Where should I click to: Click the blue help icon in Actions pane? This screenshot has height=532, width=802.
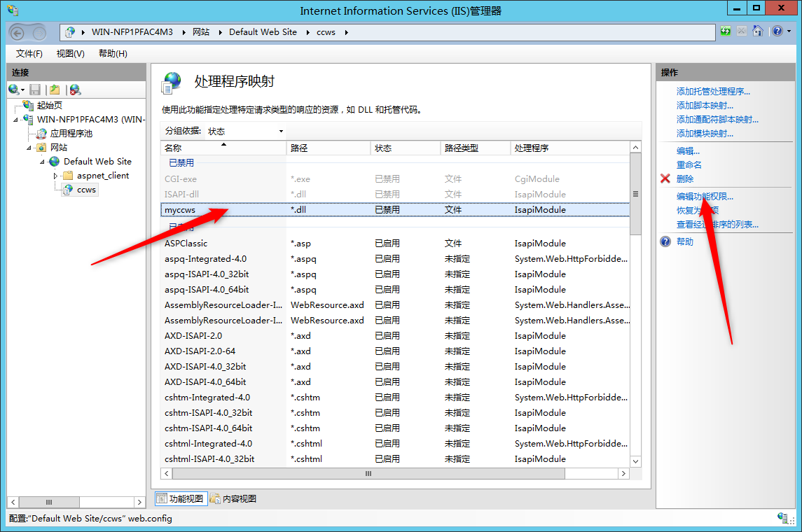click(x=665, y=241)
